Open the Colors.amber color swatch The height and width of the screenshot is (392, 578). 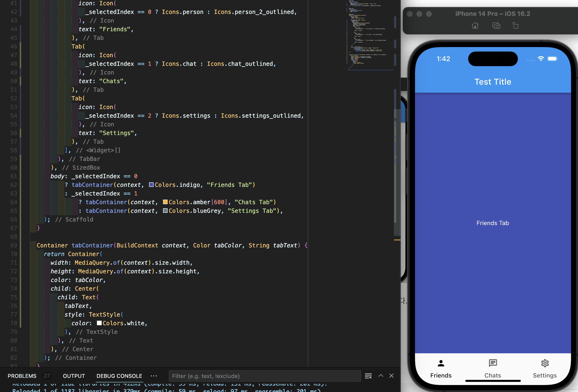[x=165, y=202]
